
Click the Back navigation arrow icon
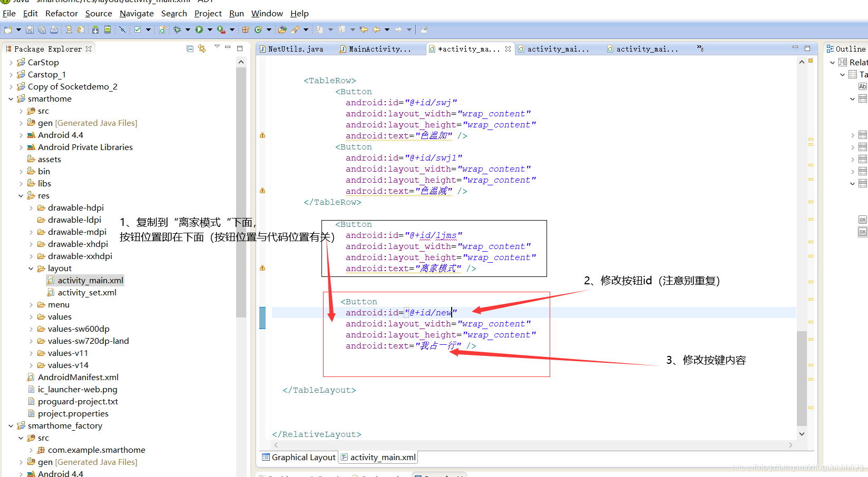(376, 29)
